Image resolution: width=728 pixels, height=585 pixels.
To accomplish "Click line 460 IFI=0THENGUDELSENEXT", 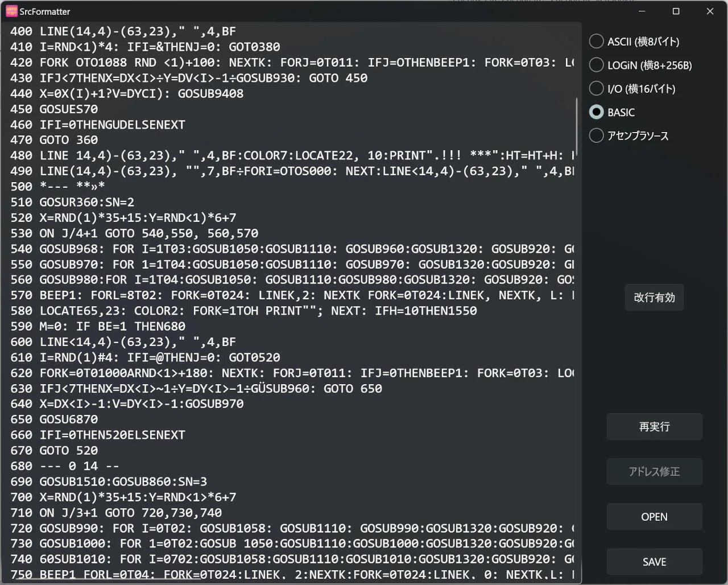I will 98,124.
